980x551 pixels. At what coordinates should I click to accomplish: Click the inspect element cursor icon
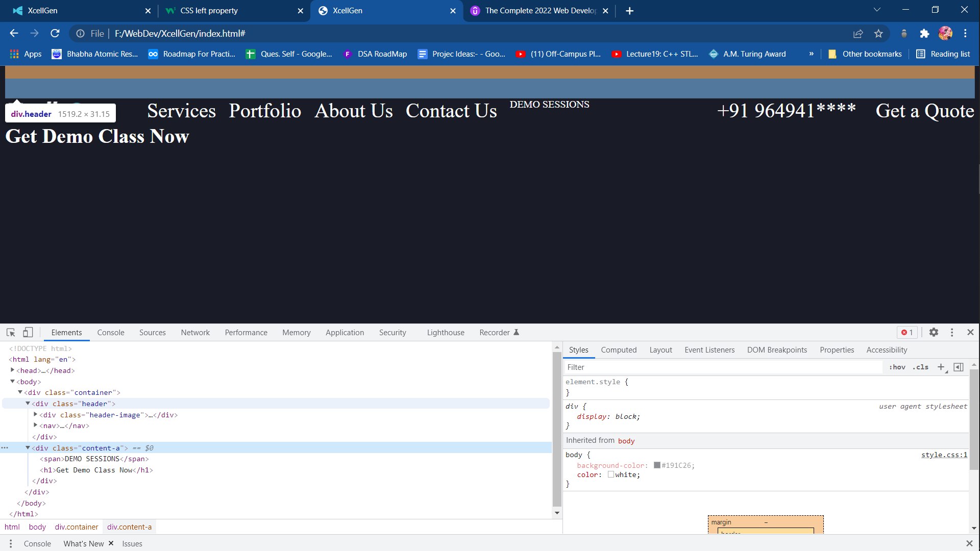[11, 332]
